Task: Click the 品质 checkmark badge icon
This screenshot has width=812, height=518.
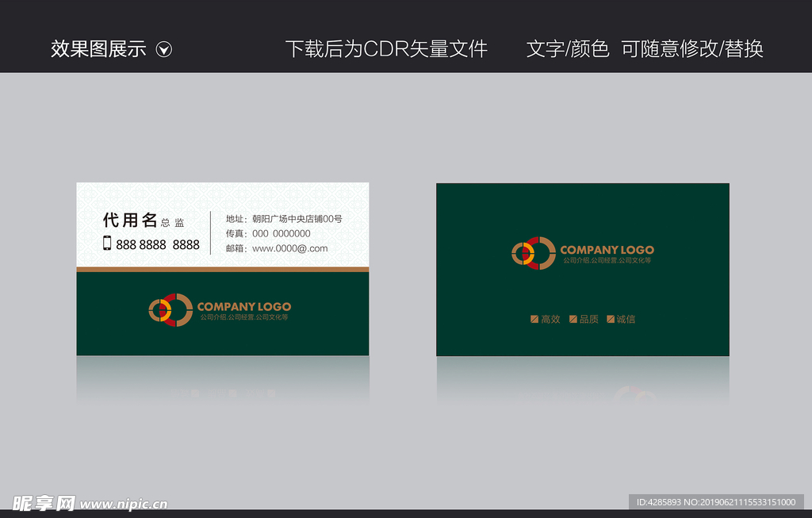Action: [573, 320]
